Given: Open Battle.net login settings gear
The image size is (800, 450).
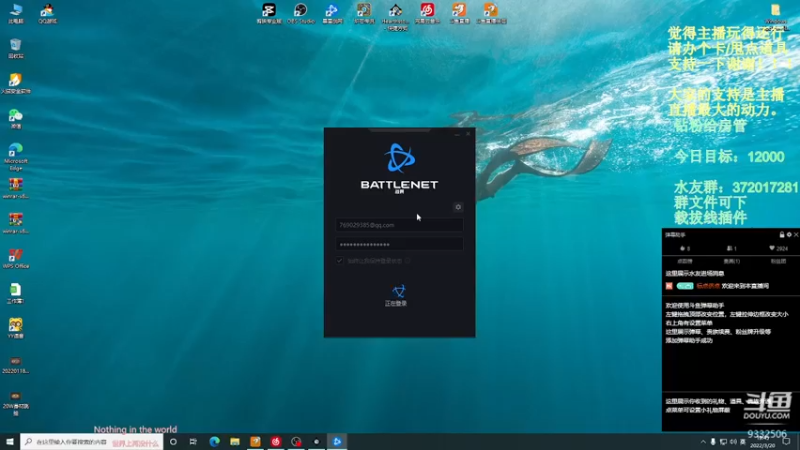Looking at the screenshot, I should coord(458,207).
